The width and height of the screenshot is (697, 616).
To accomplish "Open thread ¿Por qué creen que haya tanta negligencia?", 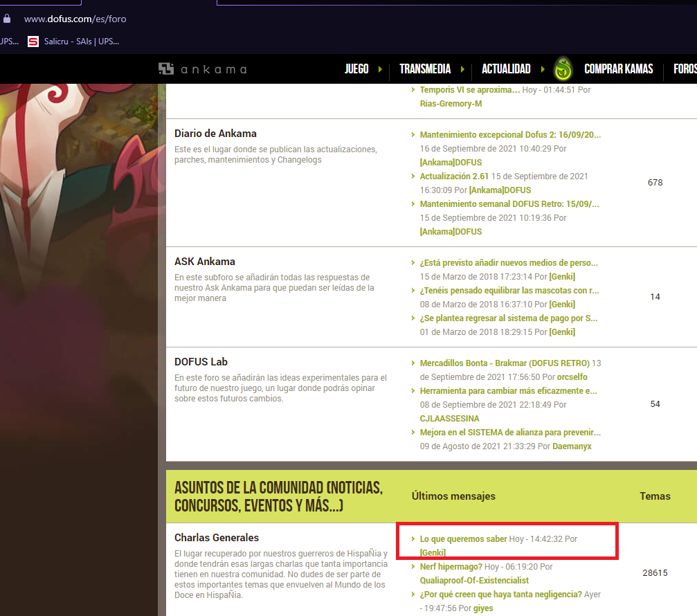I will point(500,595).
